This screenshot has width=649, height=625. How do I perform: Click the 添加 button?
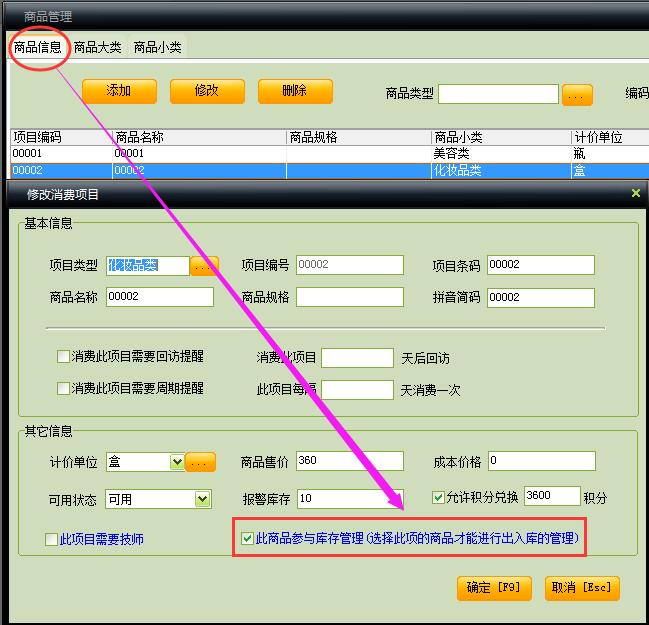coord(119,91)
